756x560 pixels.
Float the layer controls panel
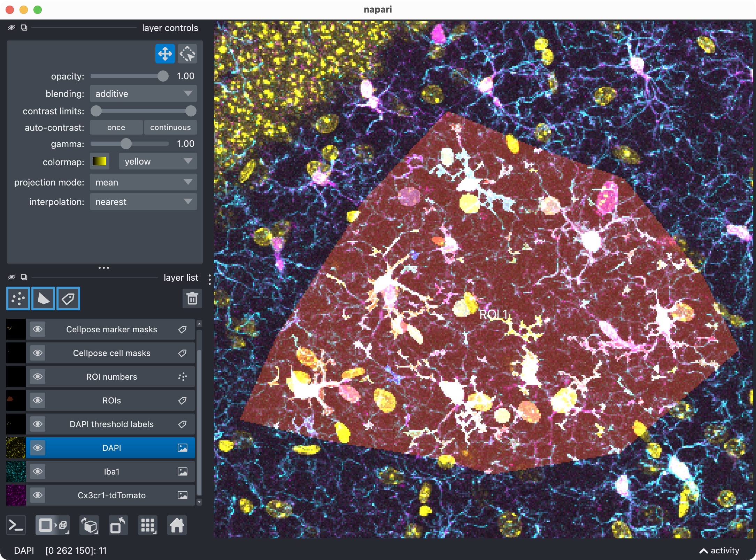[24, 27]
